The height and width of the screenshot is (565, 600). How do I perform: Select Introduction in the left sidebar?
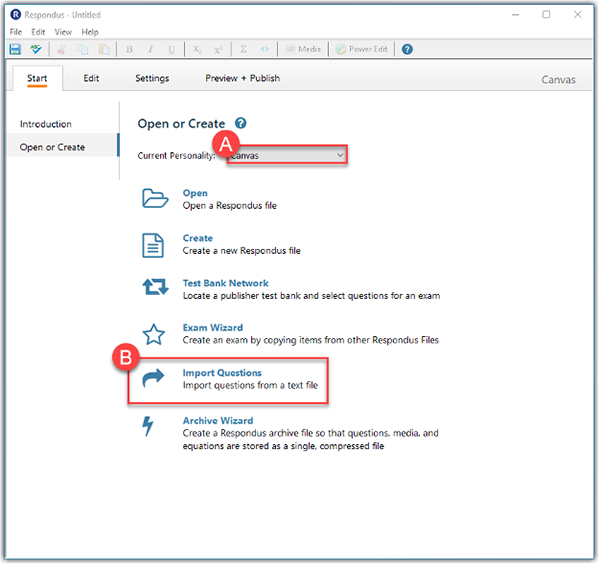click(x=46, y=124)
